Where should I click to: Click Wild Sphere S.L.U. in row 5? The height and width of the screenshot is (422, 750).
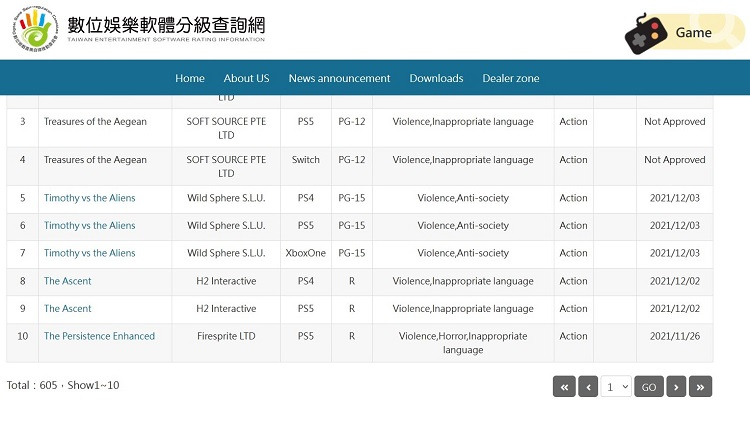[226, 198]
